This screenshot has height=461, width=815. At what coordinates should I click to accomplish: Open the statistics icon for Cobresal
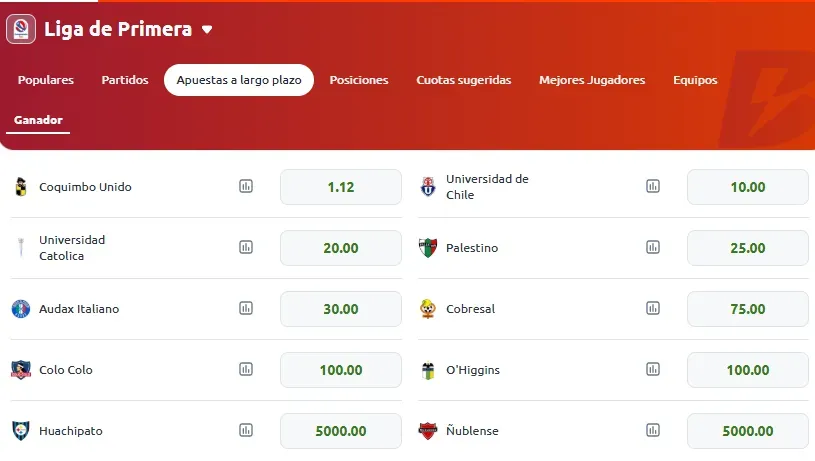tap(653, 308)
